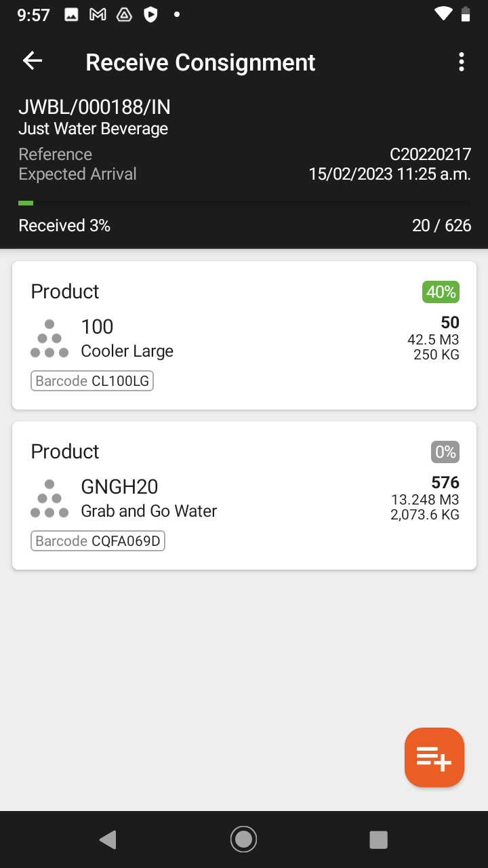Tap the Barcode CL100LG tag
The width and height of the screenshot is (488, 868).
92,381
